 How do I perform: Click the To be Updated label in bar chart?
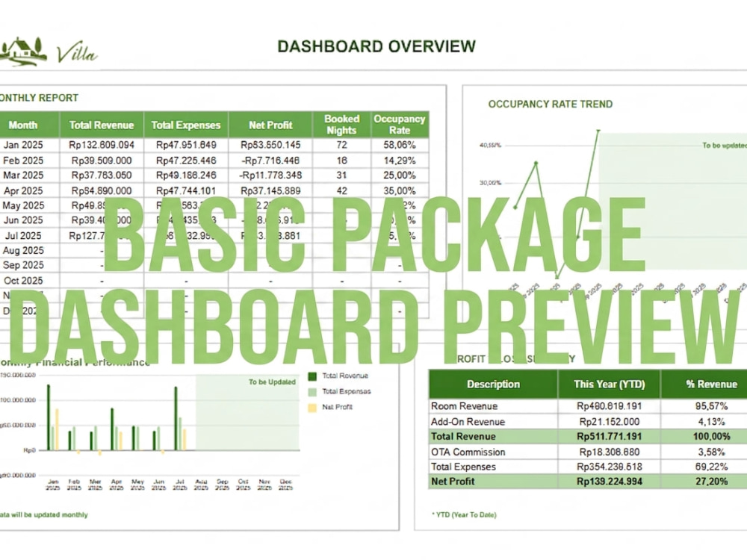pyautogui.click(x=272, y=382)
